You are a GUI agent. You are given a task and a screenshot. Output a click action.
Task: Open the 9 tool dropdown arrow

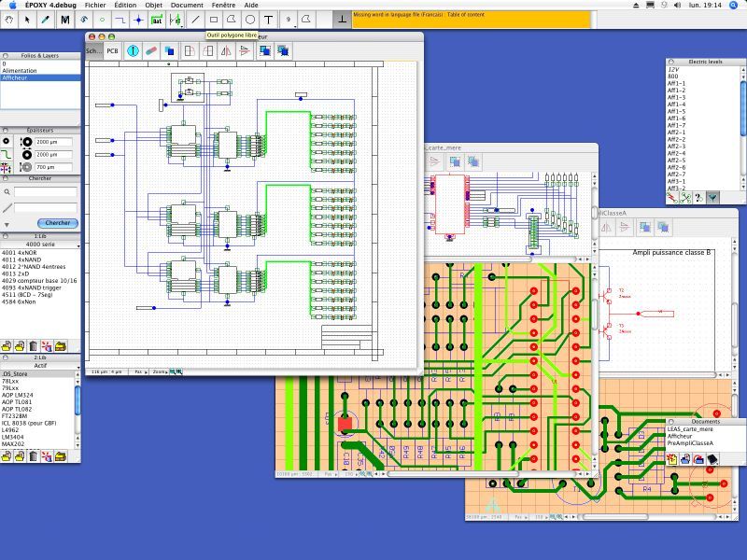coord(295,27)
